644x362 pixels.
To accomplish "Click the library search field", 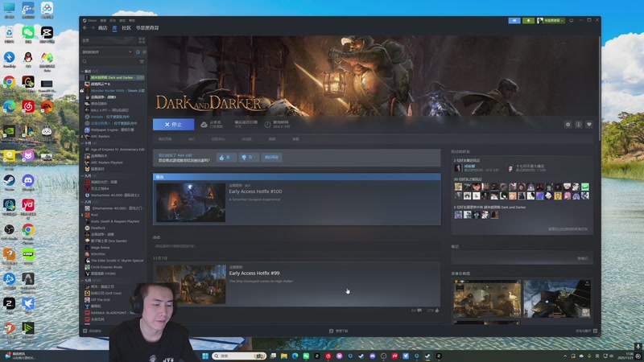I will [x=109, y=62].
